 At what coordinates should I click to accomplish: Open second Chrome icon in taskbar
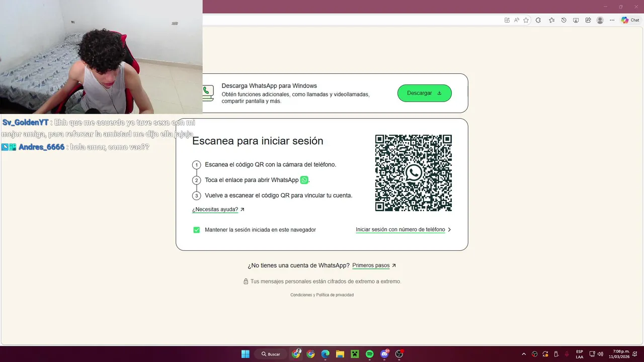tap(310, 354)
